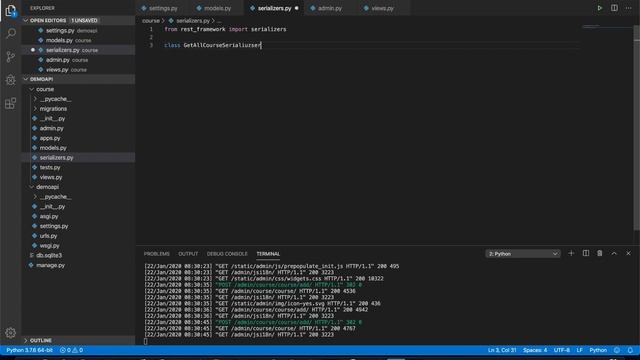Change end of line sequence LF
The image size is (640, 360).
(579, 350)
